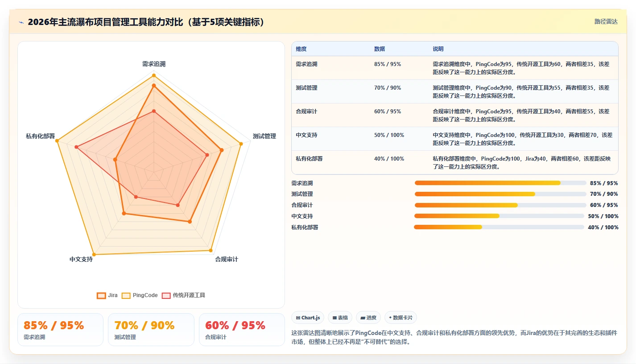The image size is (636, 364).
Task: Click the 测试管理 progress bar
Action: coord(500,194)
